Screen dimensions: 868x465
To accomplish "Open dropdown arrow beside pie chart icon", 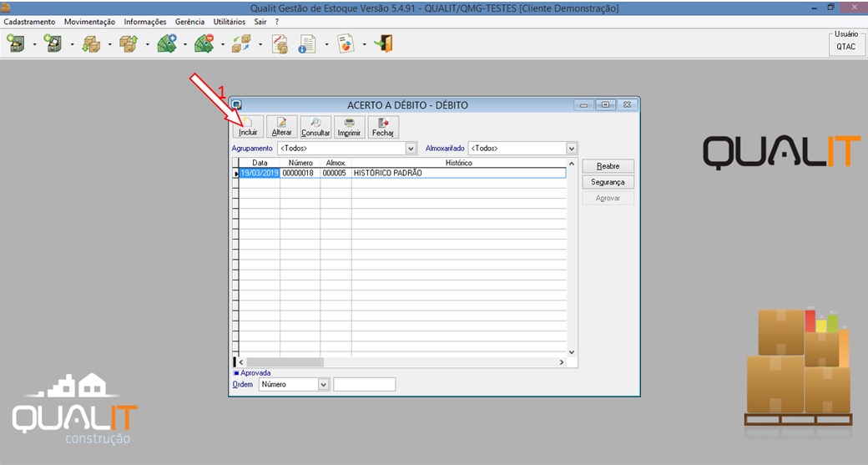I will 364,44.
